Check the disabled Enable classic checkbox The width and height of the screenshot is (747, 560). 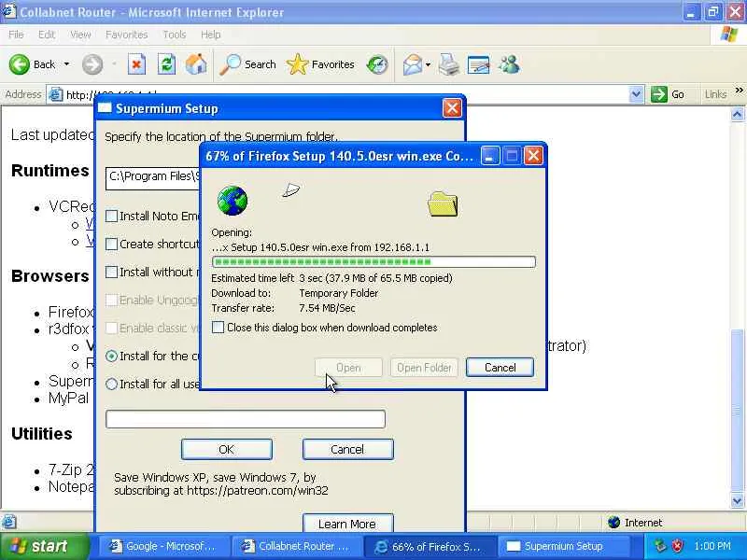pyautogui.click(x=111, y=329)
